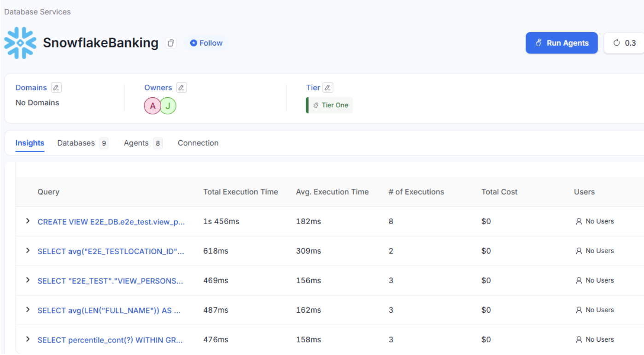The width and height of the screenshot is (644, 355).
Task: Switch to the Databases tab
Action: pyautogui.click(x=82, y=143)
